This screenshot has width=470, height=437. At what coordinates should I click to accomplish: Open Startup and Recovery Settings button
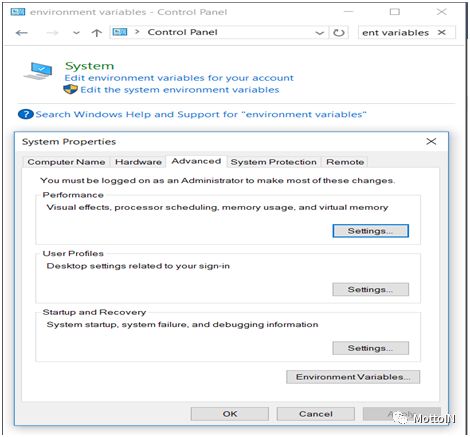point(370,348)
